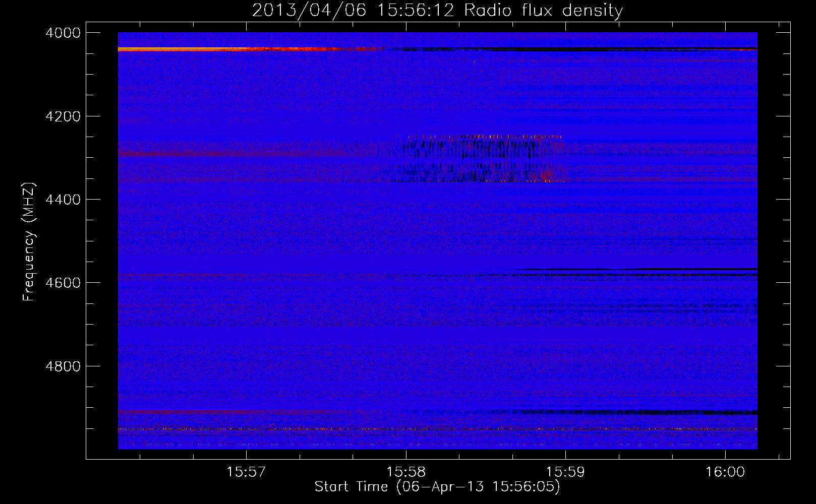Select the 4800 frequency axis label
The width and height of the screenshot is (816, 504).
(63, 366)
